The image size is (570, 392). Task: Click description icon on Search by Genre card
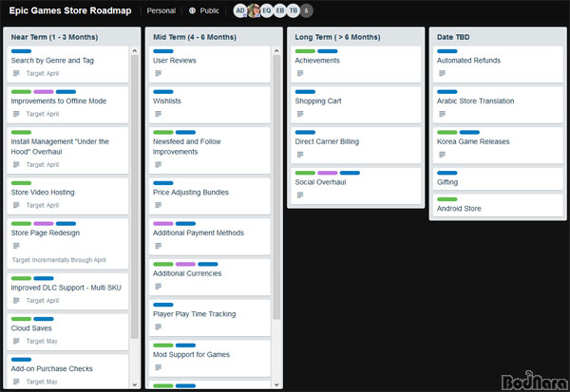point(16,73)
